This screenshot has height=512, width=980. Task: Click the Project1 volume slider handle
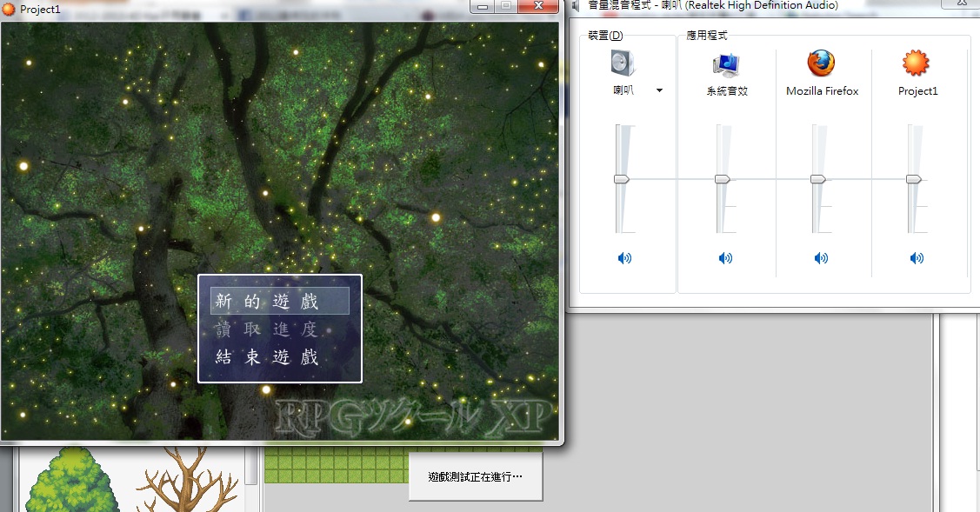click(914, 179)
